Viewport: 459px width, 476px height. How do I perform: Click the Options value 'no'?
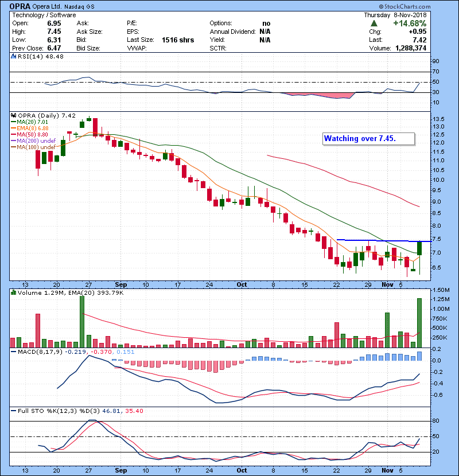pyautogui.click(x=266, y=24)
